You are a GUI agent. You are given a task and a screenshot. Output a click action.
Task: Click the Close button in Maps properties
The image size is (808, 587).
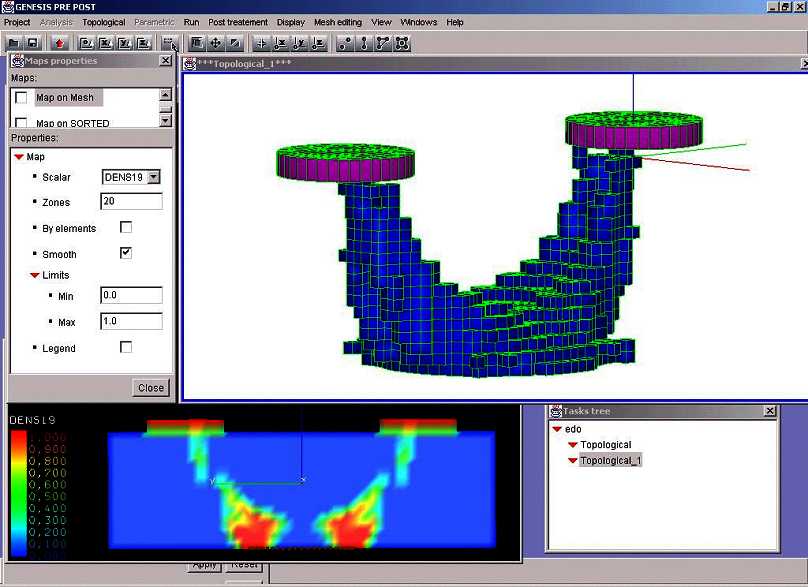(151, 387)
